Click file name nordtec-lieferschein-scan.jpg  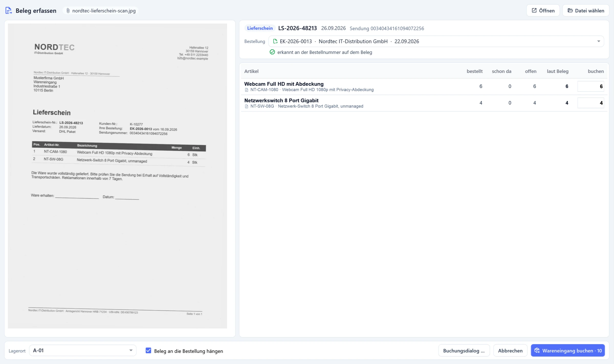[x=104, y=11]
